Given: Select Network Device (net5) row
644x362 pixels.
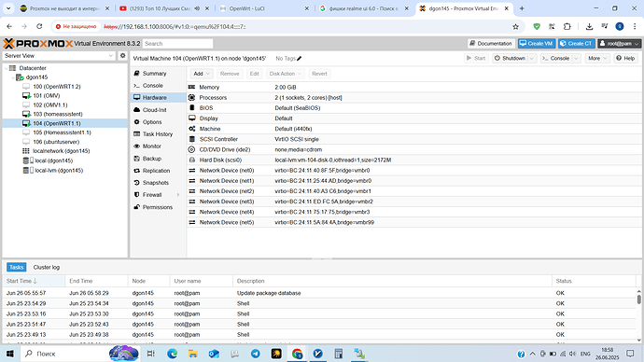Looking at the screenshot, I should pyautogui.click(x=413, y=222).
